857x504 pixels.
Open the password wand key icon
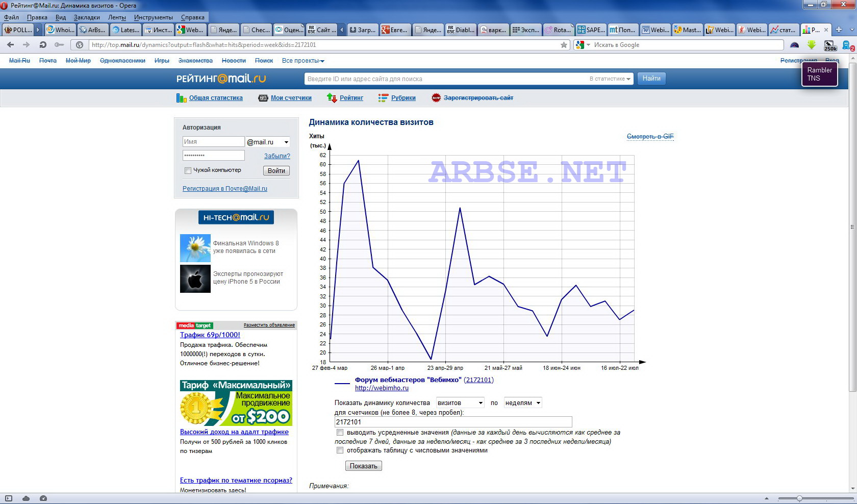tap(59, 45)
